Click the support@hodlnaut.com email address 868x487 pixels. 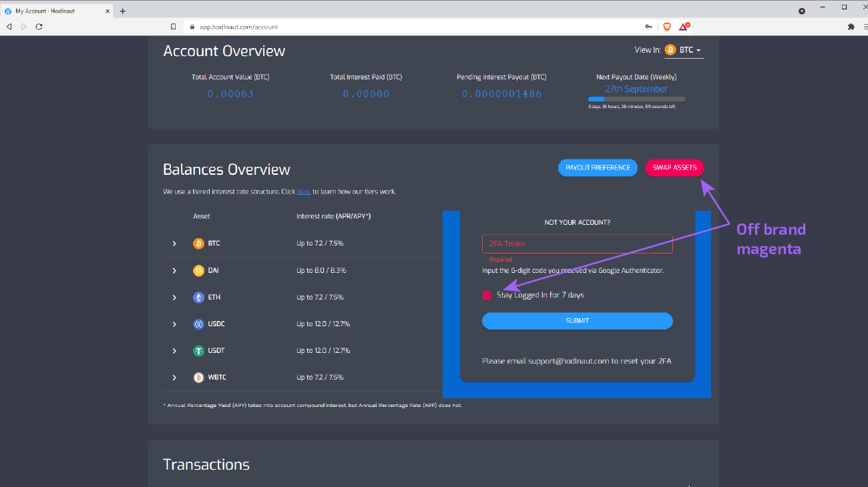(569, 361)
